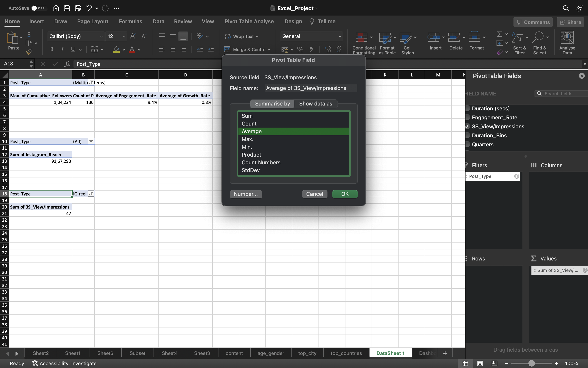This screenshot has width=588, height=368.
Task: Toggle Bold formatting
Action: point(52,49)
